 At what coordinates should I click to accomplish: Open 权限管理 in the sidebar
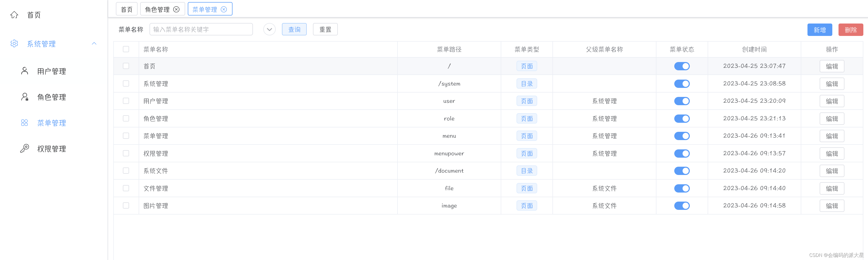tap(51, 149)
